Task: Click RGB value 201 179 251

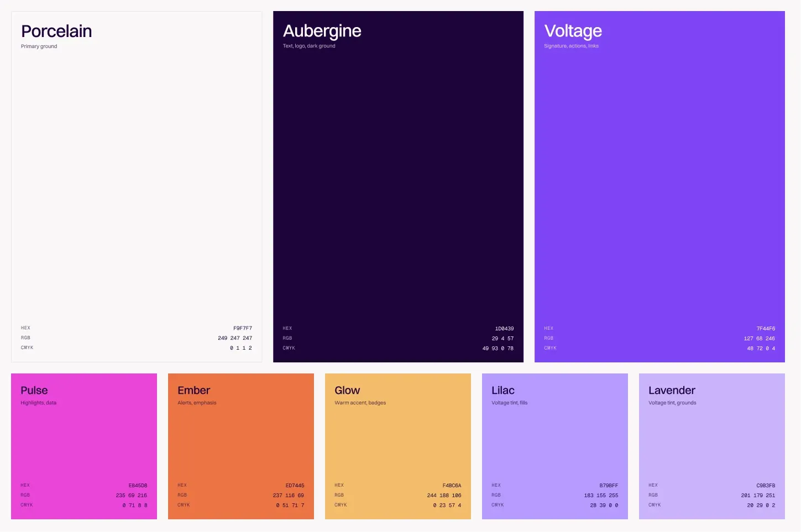Action: pyautogui.click(x=758, y=496)
